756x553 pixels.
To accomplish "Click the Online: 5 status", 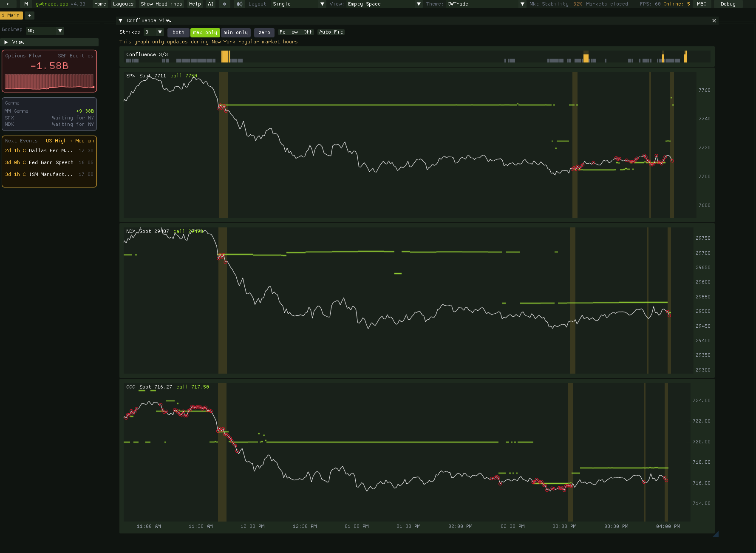I will click(677, 4).
